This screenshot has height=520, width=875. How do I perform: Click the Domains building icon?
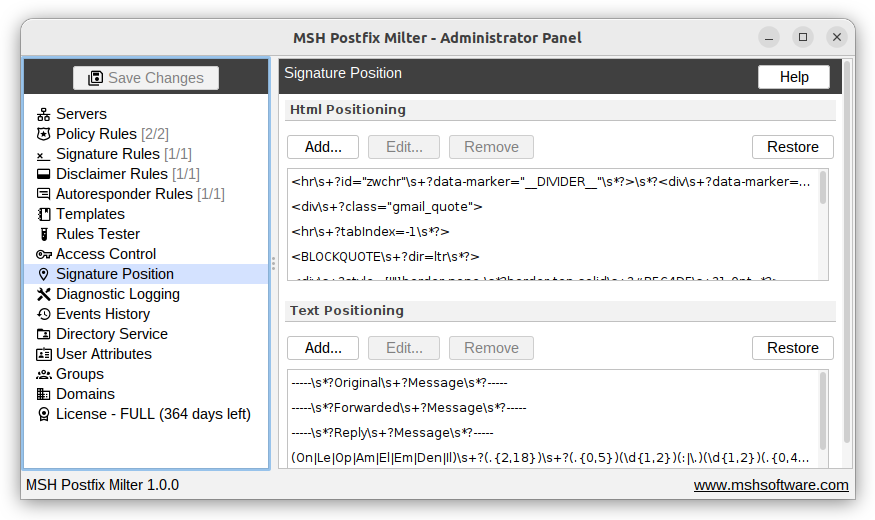44,394
